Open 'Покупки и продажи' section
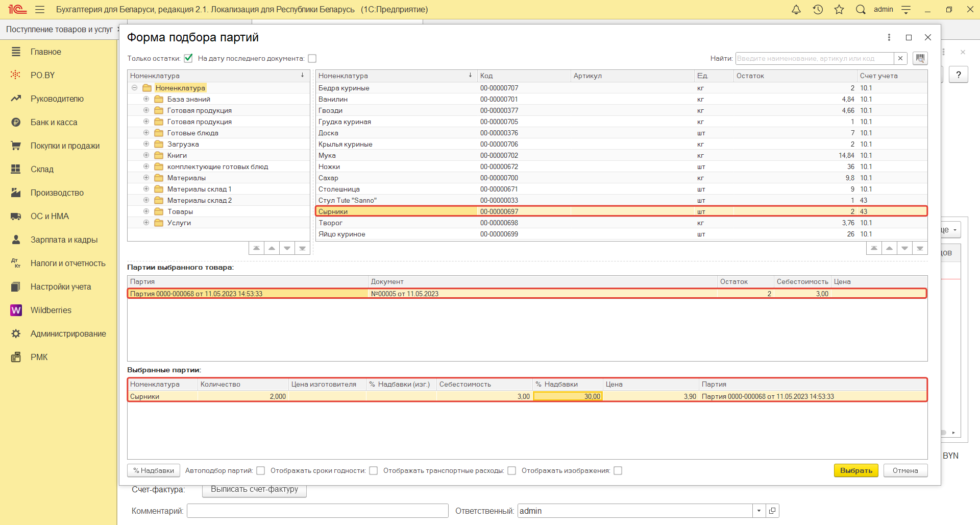The width and height of the screenshot is (980, 525). pyautogui.click(x=65, y=146)
